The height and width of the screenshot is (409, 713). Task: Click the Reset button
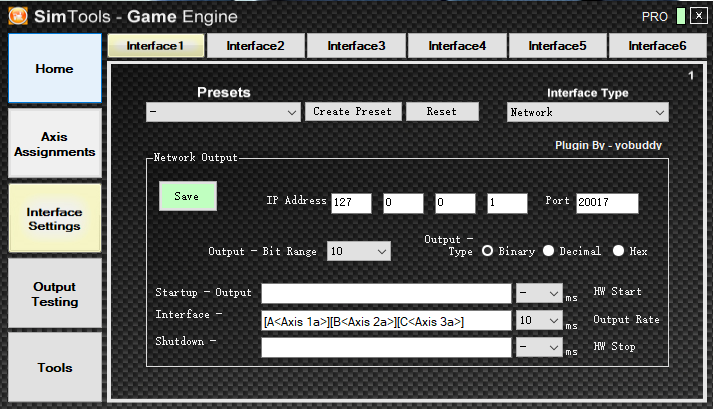442,111
